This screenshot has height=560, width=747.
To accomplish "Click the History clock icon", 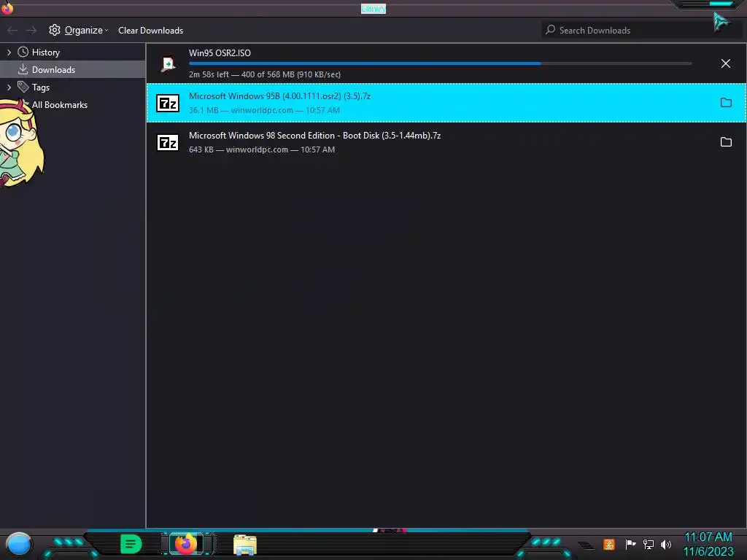I will coord(23,52).
